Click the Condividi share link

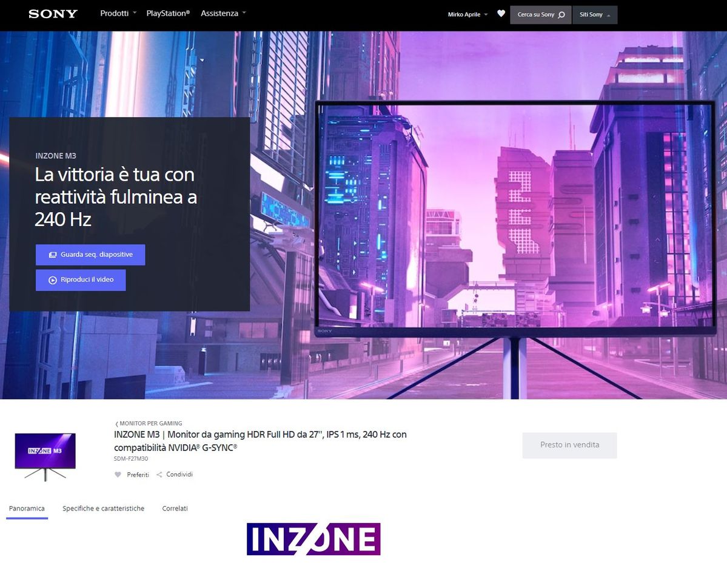click(x=175, y=475)
